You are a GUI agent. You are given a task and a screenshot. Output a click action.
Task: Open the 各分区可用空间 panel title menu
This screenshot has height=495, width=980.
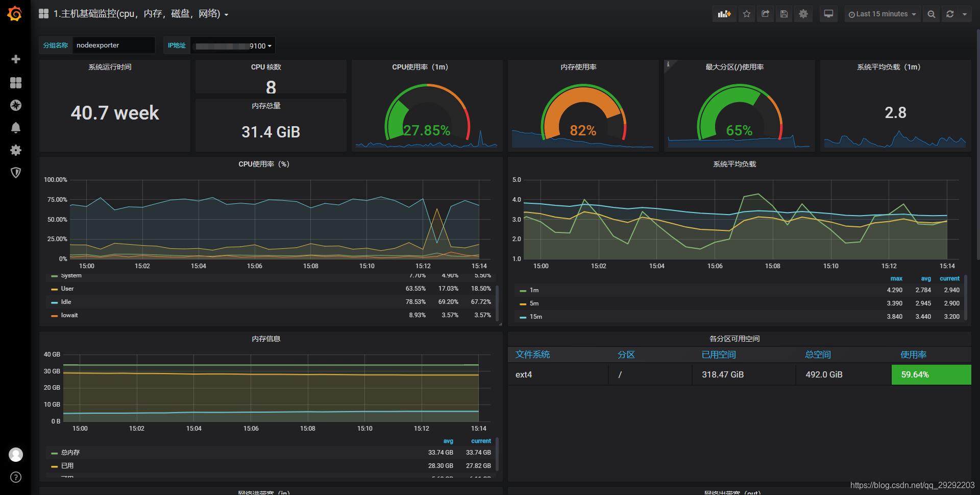(x=734, y=339)
